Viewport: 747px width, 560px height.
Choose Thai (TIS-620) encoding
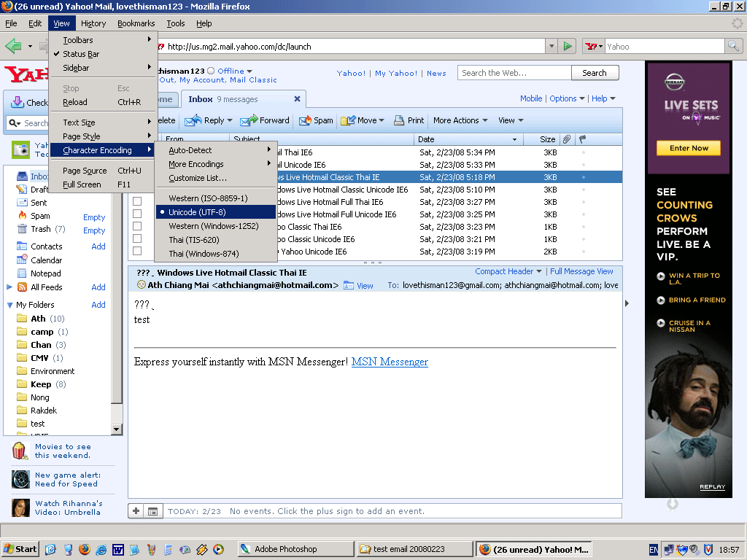click(x=216, y=239)
